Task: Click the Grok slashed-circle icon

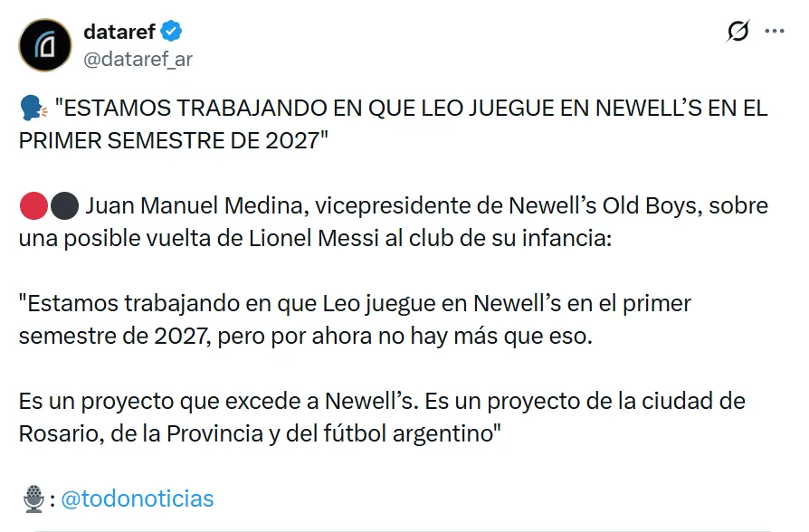Action: click(738, 33)
